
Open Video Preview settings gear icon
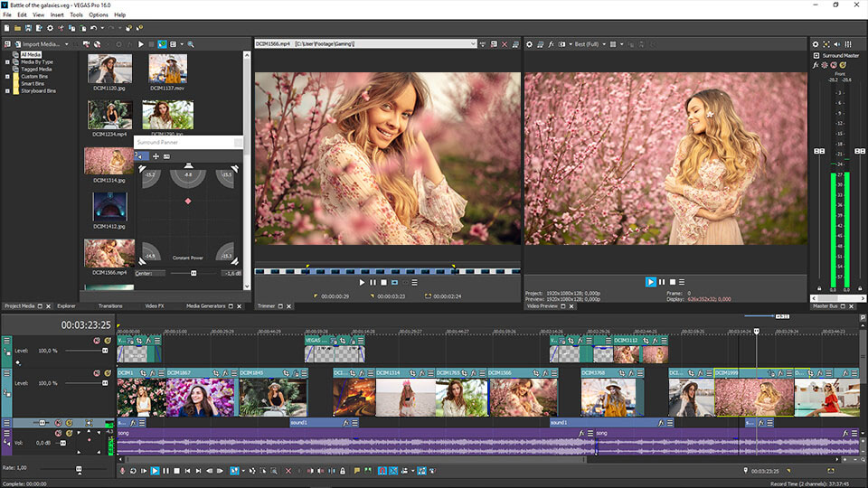click(530, 43)
